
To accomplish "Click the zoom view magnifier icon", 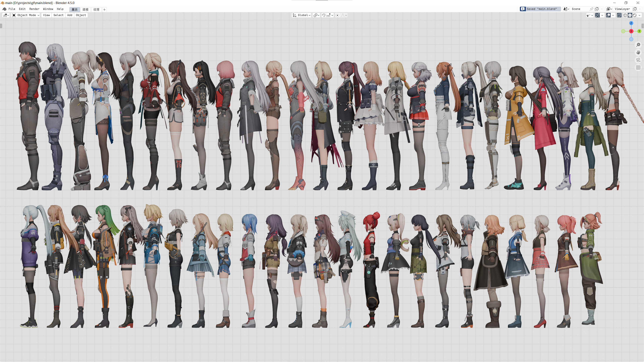I will (x=638, y=45).
